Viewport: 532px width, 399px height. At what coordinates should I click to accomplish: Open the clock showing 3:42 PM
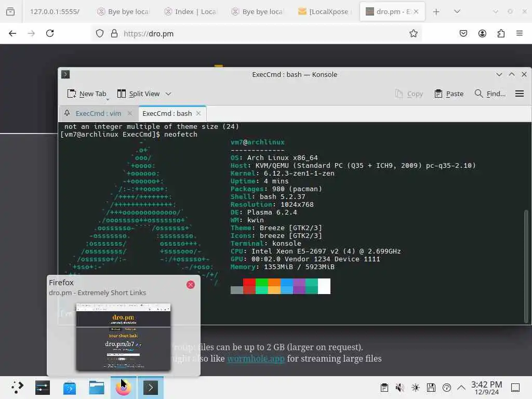[486, 388]
